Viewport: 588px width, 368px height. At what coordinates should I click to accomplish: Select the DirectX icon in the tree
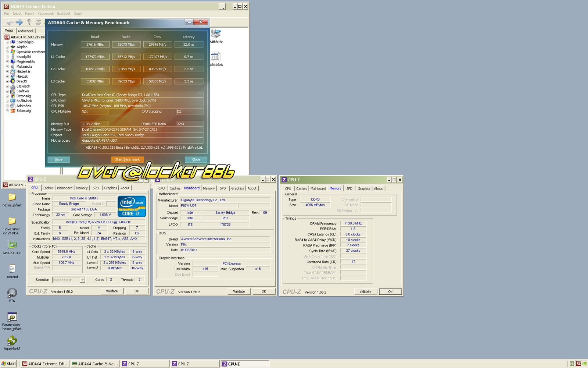(x=13, y=81)
